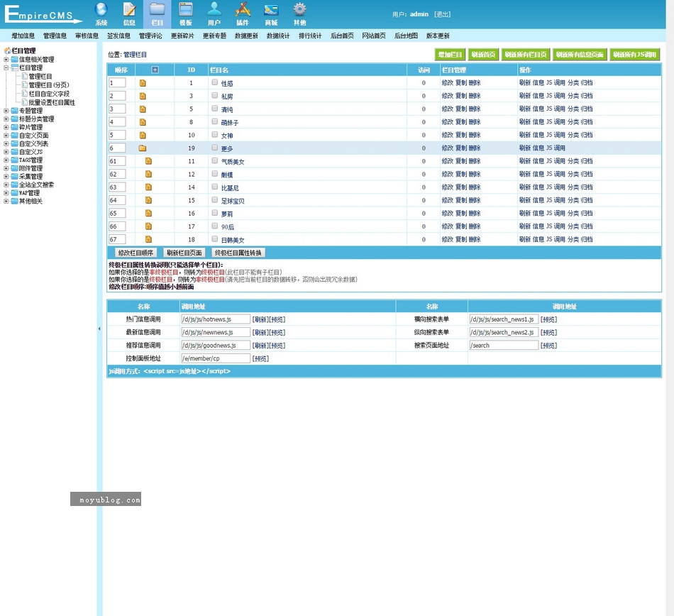Viewport: 674px width, 616px height.
Task: Click the page icon in the 萝莉 row
Action: click(148, 213)
